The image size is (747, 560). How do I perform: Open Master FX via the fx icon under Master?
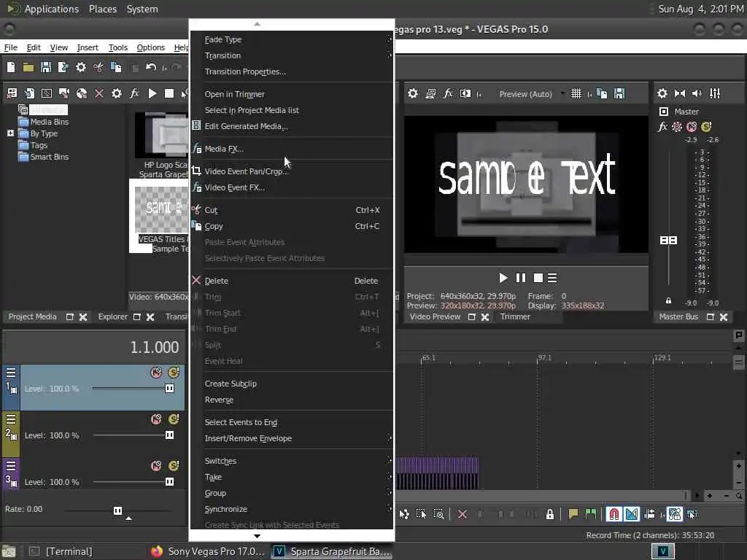[x=662, y=127]
